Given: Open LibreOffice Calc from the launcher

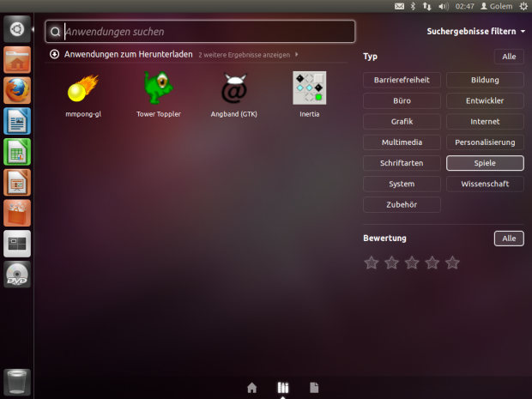Looking at the screenshot, I should (x=17, y=152).
